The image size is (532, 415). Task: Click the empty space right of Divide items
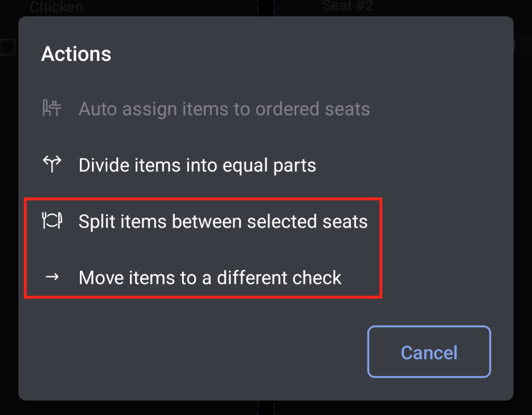[x=414, y=166]
